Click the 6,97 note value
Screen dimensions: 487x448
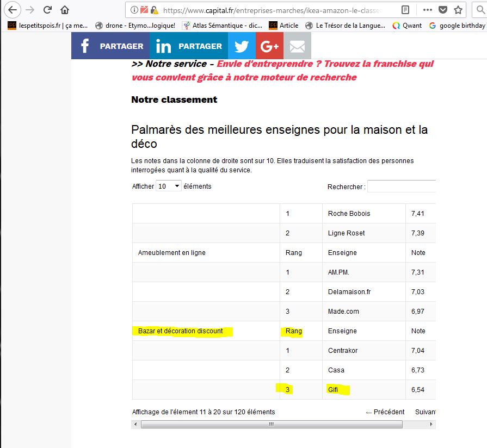418,311
